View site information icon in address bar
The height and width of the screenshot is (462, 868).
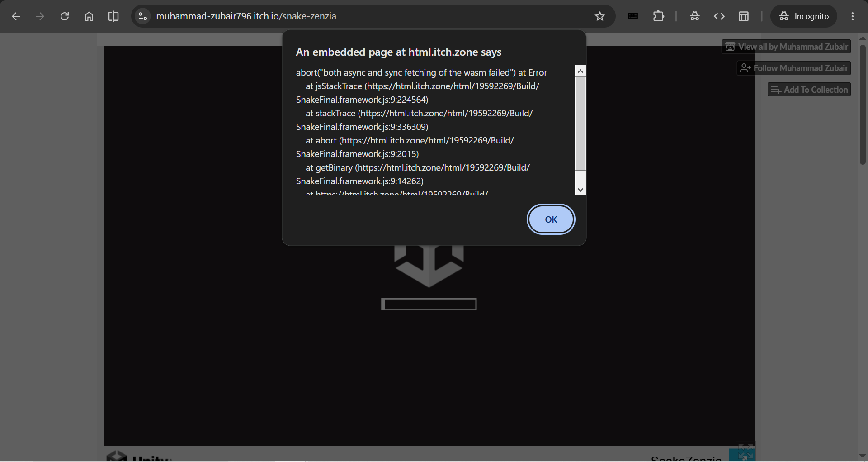(143, 16)
